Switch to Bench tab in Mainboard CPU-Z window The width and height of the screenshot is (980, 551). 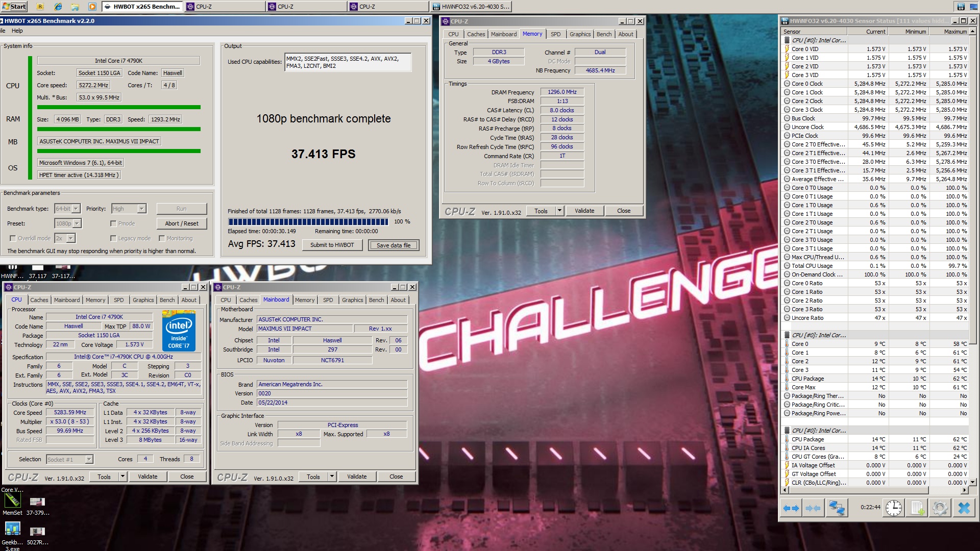pos(376,300)
